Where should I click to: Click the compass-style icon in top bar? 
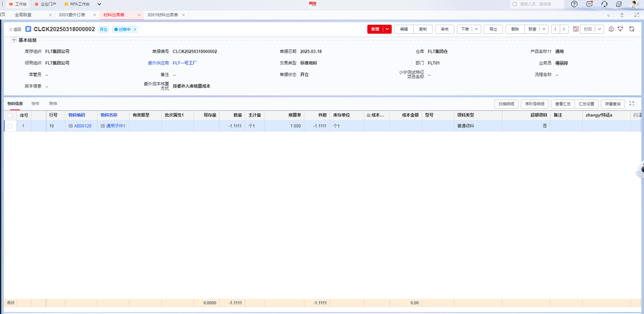pyautogui.click(x=619, y=4)
